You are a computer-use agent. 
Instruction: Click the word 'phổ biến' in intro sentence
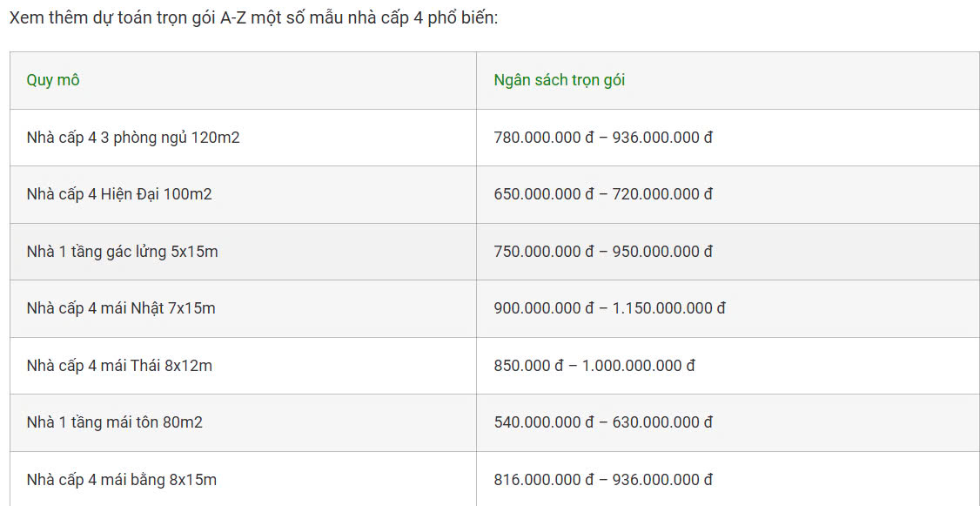click(467, 17)
